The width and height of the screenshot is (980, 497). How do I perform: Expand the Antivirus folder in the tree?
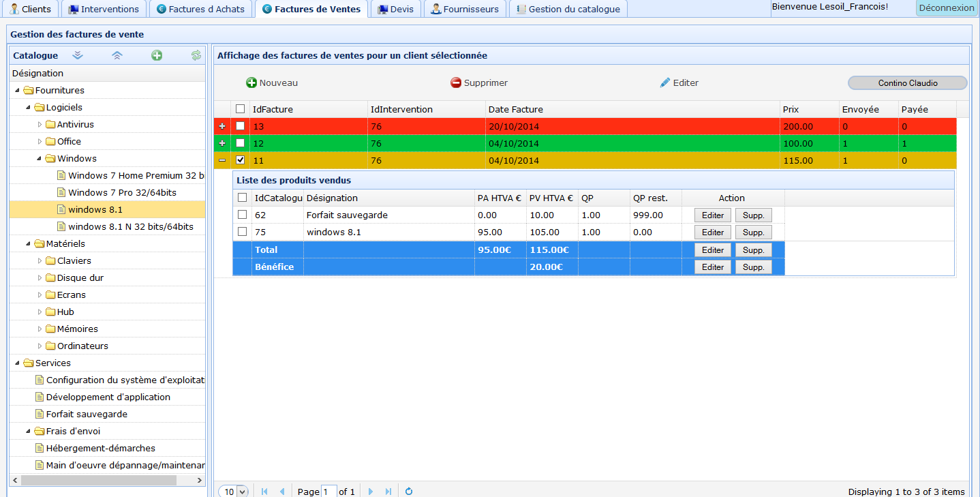coord(40,124)
